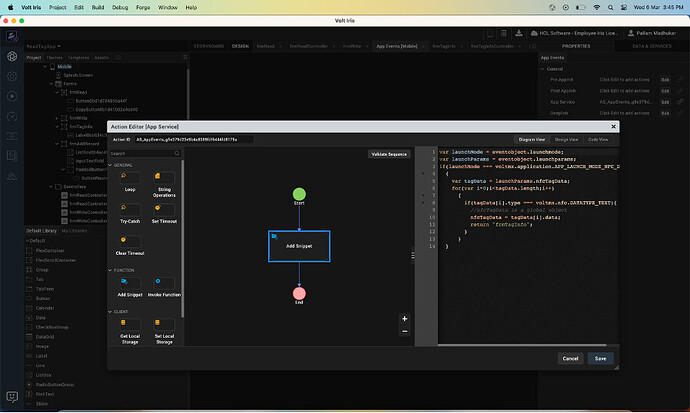Open the My Libraries tab
Screen dimensions: 690x413
tap(74, 231)
